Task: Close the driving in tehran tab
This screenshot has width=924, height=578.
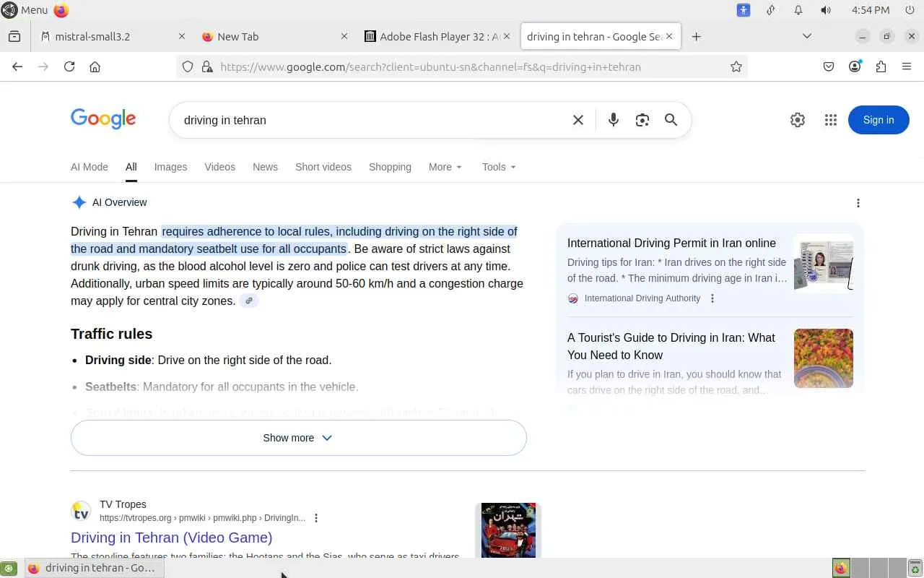Action: point(669,36)
